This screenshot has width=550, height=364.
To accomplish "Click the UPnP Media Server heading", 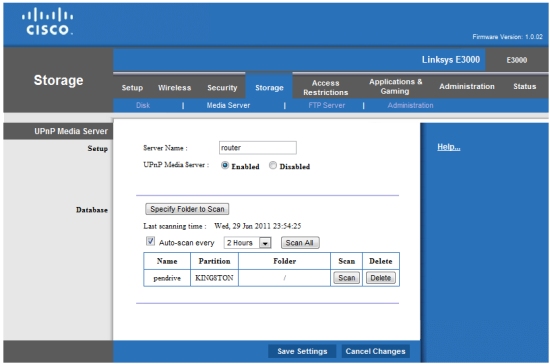I will click(71, 131).
